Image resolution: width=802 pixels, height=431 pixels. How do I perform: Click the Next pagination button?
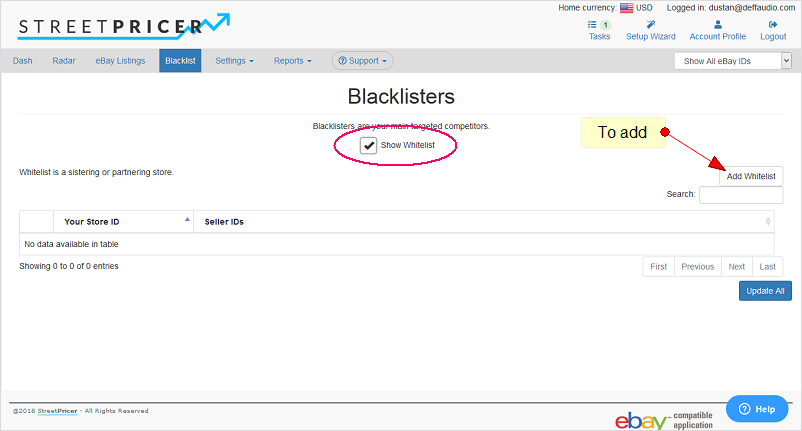(736, 267)
